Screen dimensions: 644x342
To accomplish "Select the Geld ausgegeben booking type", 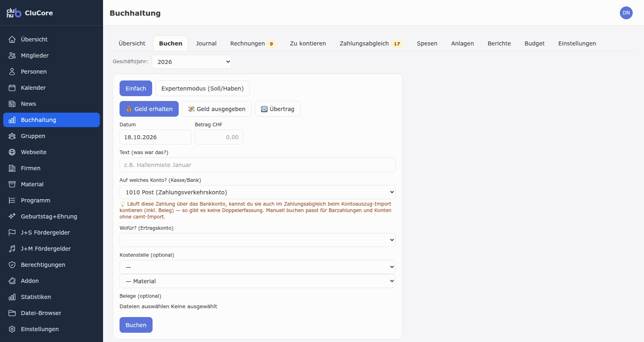I will 217,109.
